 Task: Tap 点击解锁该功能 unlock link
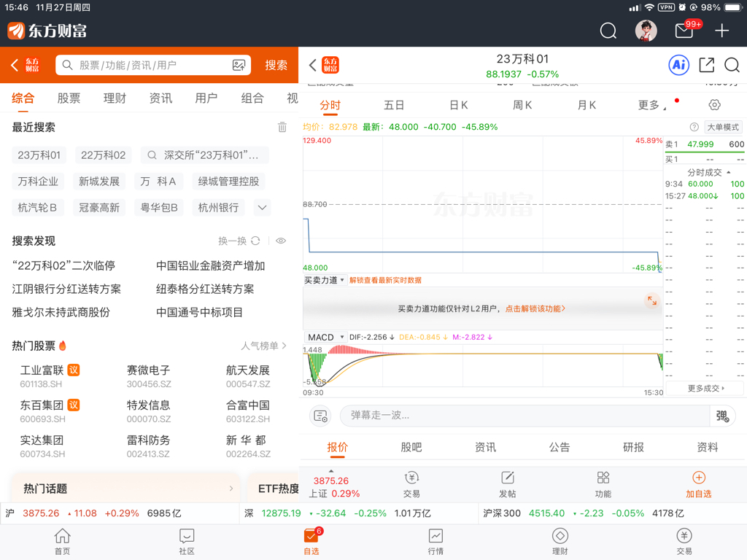point(535,308)
